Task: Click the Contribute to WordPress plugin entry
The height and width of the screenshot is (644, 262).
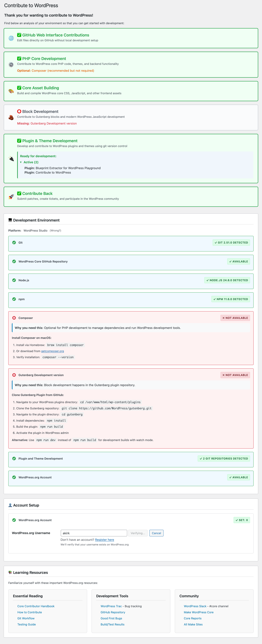Action: point(48,172)
